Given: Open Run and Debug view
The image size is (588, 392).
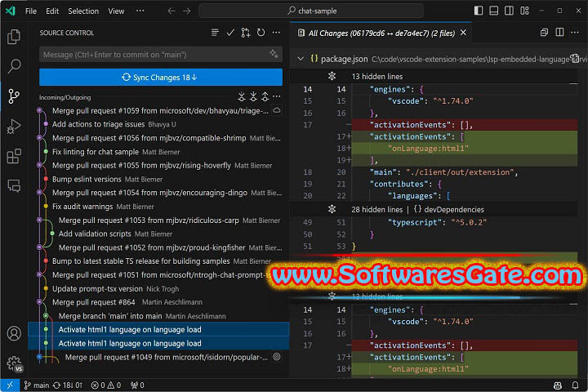Looking at the screenshot, I should [14, 127].
